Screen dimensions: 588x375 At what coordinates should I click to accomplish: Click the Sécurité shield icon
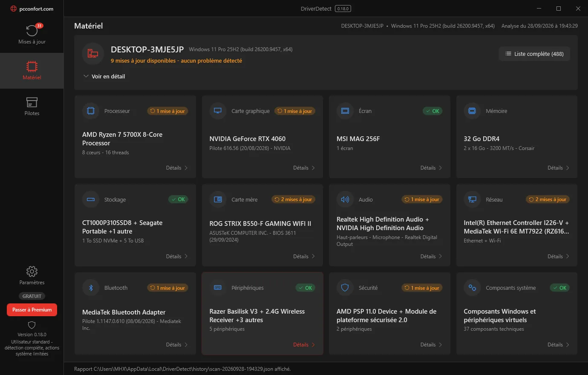coord(345,288)
